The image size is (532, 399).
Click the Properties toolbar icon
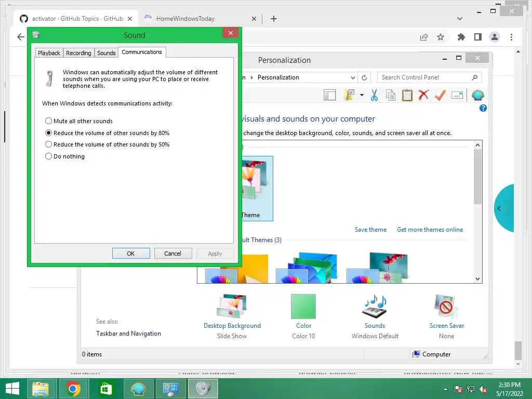click(457, 96)
